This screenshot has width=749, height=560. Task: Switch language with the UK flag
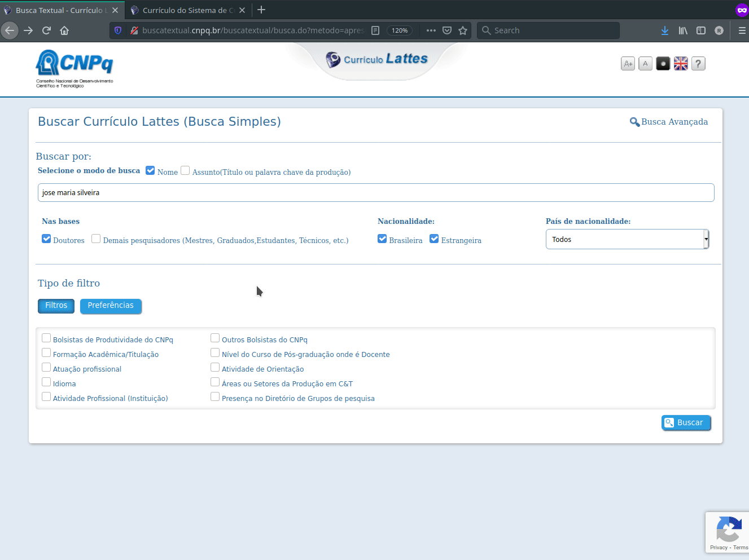coord(681,64)
